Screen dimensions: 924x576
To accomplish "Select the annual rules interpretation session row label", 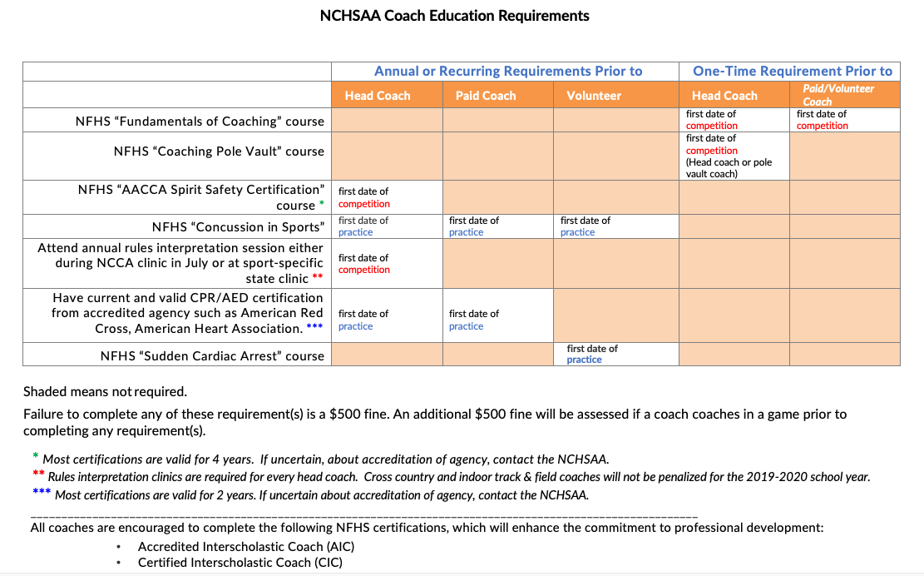I will (180, 263).
